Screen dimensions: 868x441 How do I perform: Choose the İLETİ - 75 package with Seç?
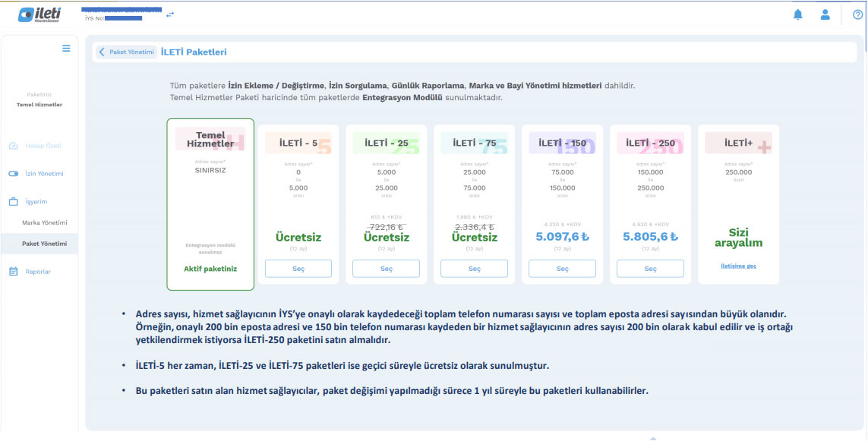click(x=475, y=269)
